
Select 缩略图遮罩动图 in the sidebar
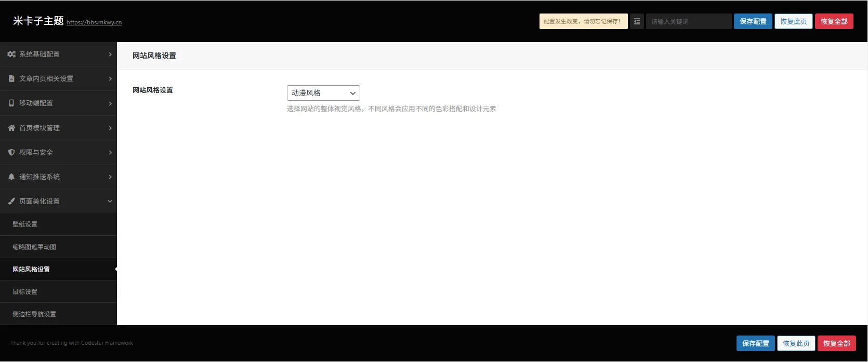pyautogui.click(x=34, y=247)
